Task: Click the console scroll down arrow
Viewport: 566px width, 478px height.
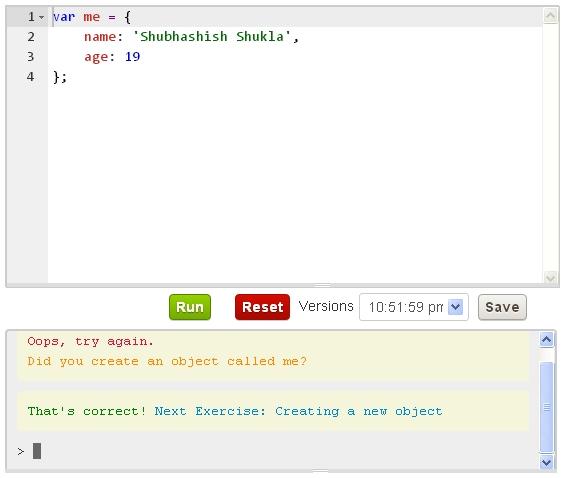Action: (547, 462)
